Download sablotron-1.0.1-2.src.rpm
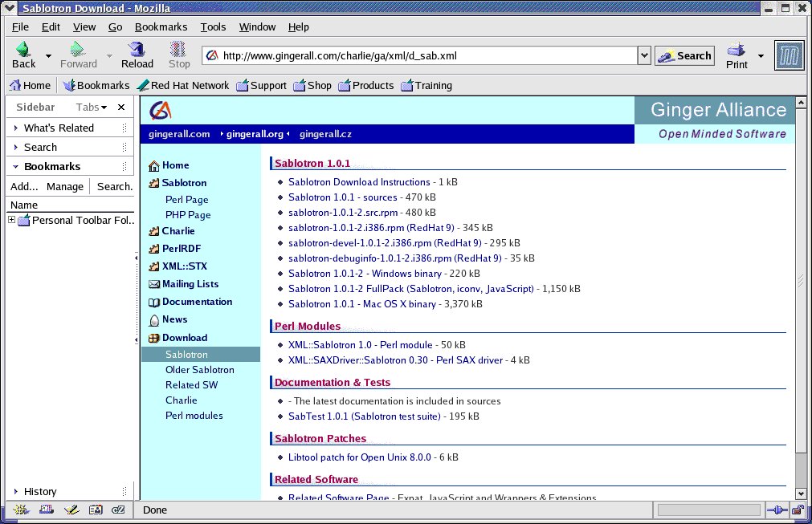The image size is (812, 524). click(x=343, y=213)
